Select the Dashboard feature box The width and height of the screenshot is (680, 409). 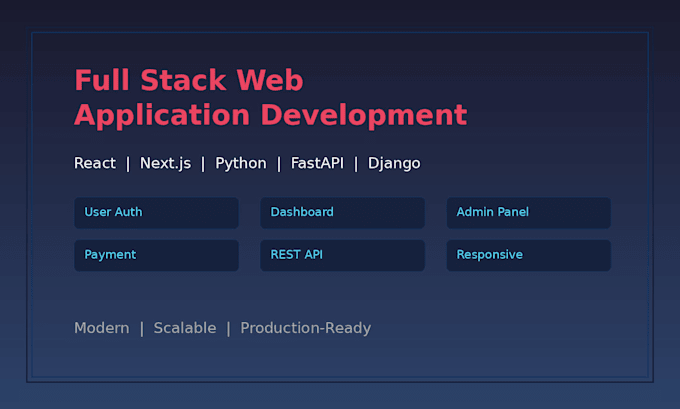342,213
